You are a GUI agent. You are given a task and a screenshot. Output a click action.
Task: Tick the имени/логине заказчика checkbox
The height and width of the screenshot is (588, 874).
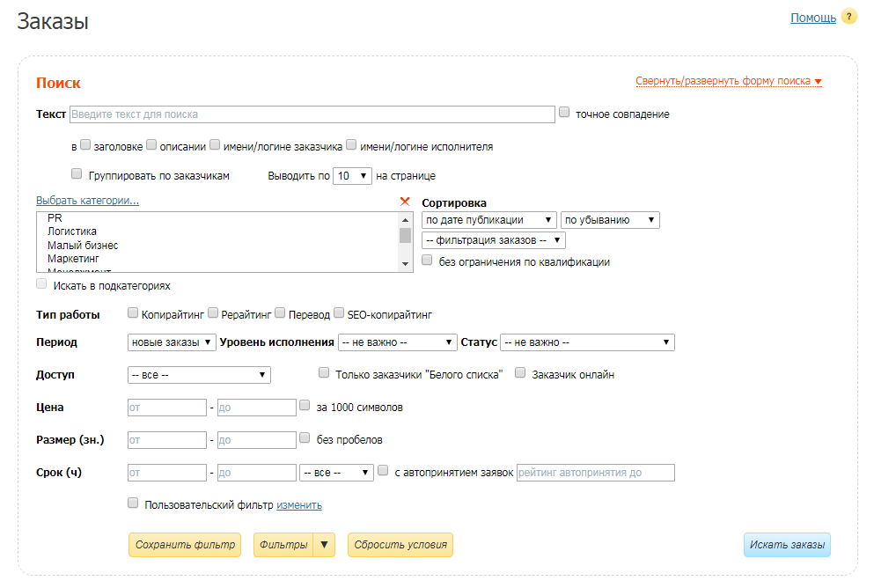pos(215,145)
